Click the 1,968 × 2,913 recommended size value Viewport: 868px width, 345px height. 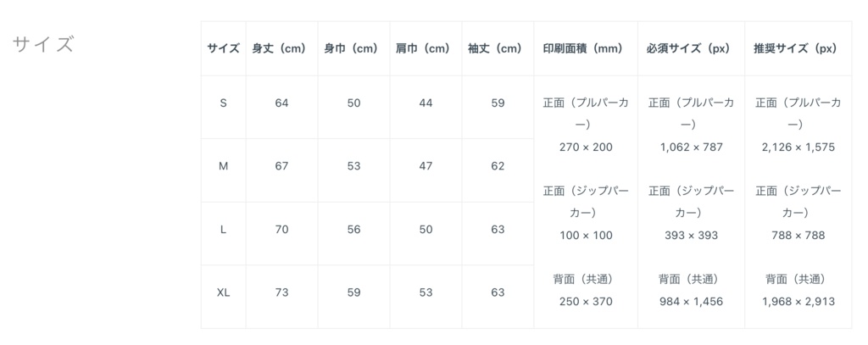coord(798,301)
